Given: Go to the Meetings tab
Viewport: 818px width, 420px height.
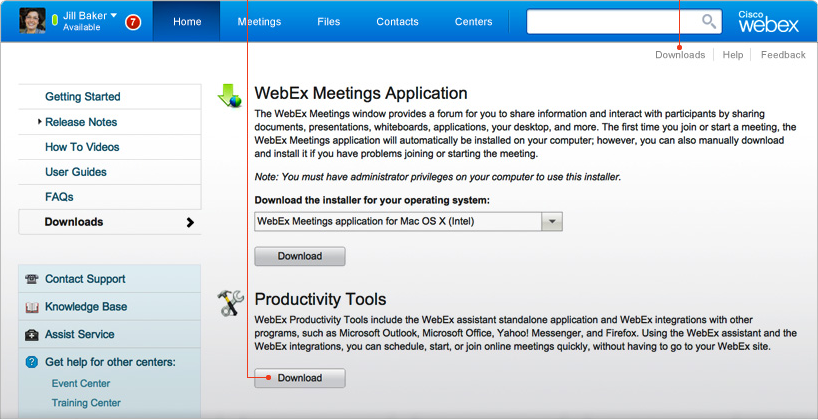Looking at the screenshot, I should [259, 22].
